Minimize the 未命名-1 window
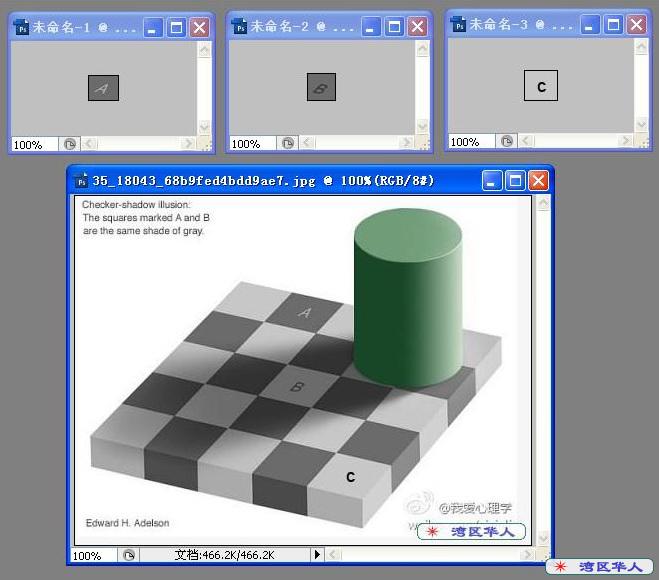 coord(153,28)
